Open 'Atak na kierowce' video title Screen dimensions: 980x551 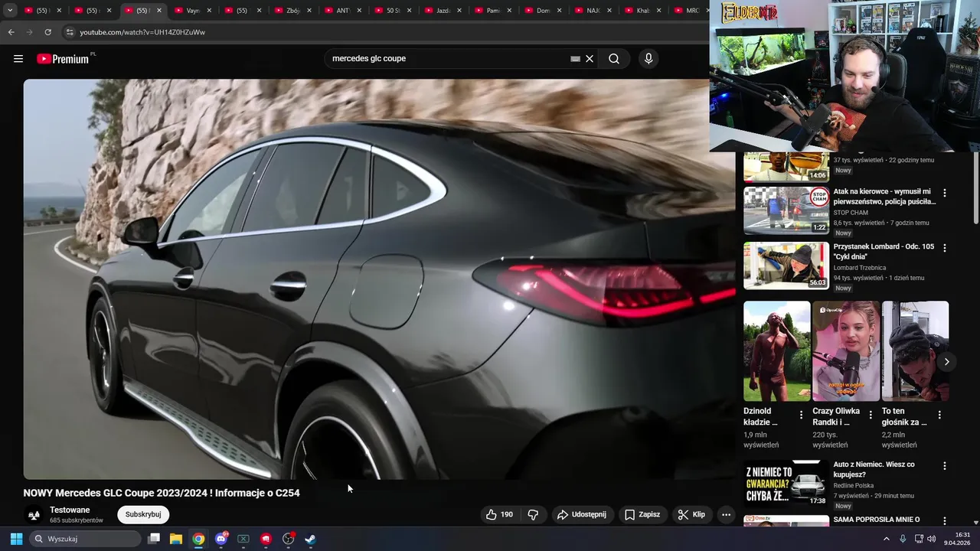click(884, 197)
